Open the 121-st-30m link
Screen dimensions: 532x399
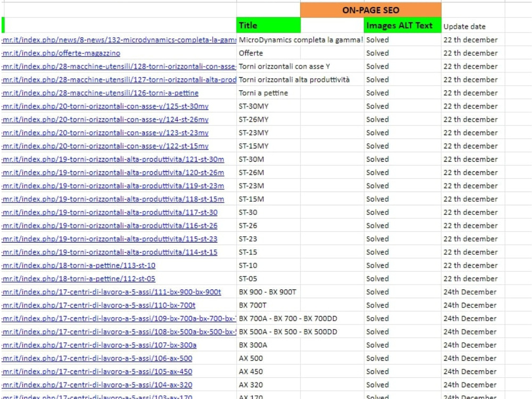tap(113, 159)
